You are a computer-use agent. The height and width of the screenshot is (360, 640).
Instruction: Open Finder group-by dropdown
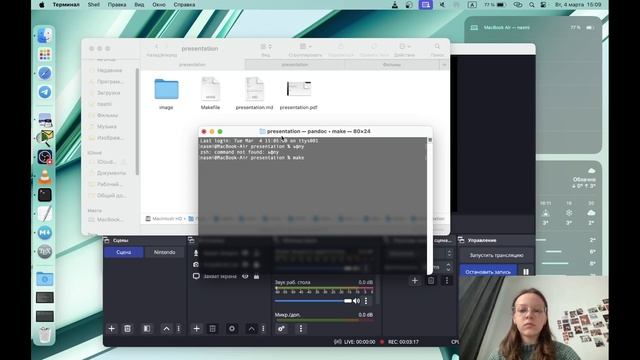[305, 47]
